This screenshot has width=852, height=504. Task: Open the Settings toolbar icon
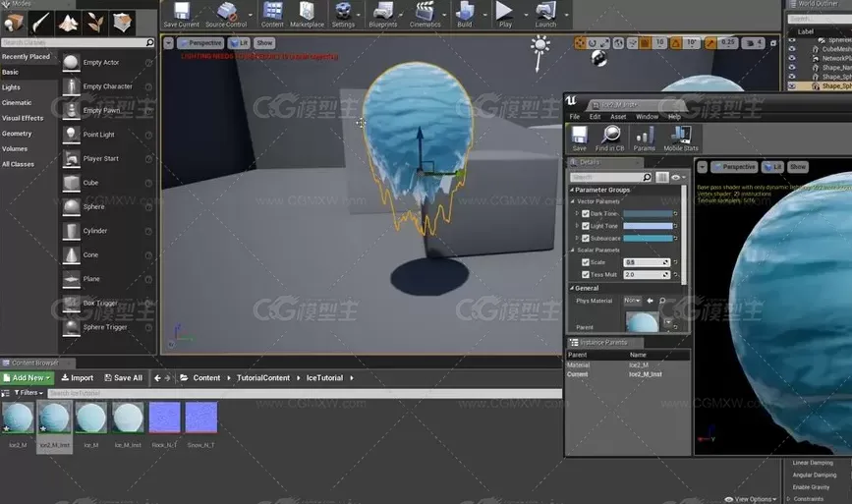pyautogui.click(x=343, y=15)
